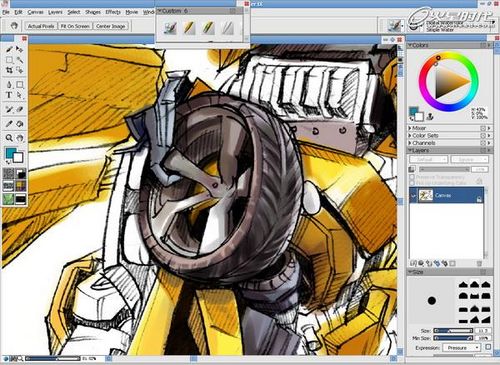This screenshot has width=500, height=365.
Task: Collapse the Layers panel
Action: pyautogui.click(x=410, y=150)
